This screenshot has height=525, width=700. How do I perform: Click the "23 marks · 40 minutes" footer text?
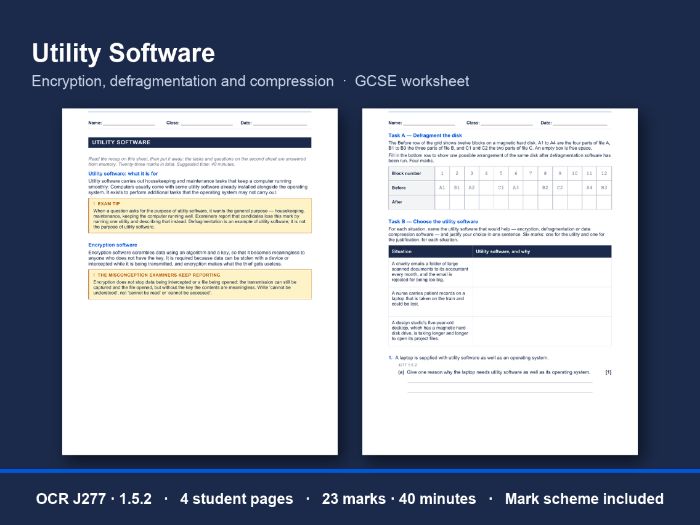pyautogui.click(x=399, y=499)
